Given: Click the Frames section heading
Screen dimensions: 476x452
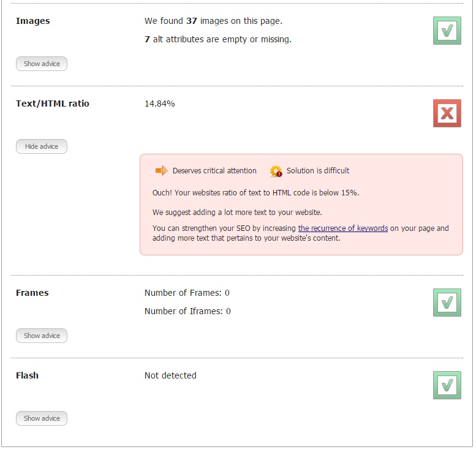Looking at the screenshot, I should (x=32, y=293).
